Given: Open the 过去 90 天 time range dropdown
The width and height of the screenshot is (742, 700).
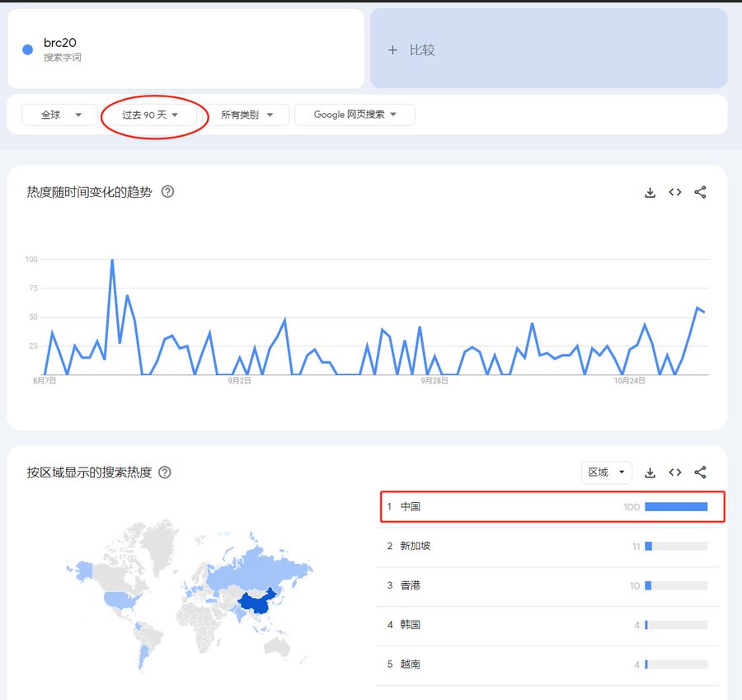Looking at the screenshot, I should coord(151,115).
